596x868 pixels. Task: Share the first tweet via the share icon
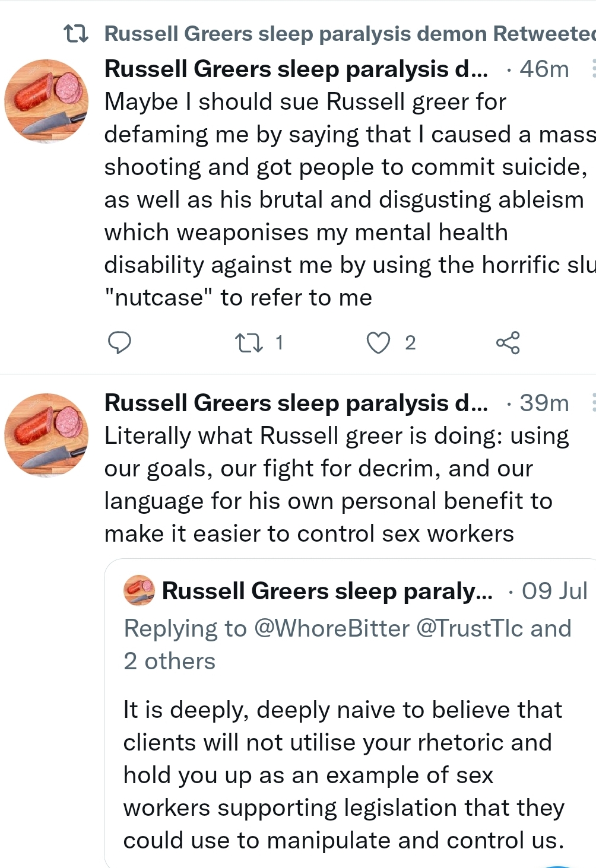coord(508,342)
